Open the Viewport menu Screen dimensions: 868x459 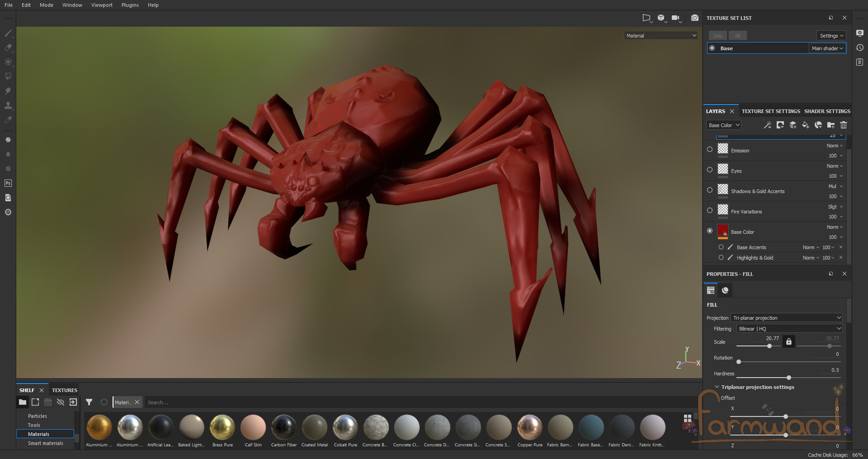pos(102,5)
